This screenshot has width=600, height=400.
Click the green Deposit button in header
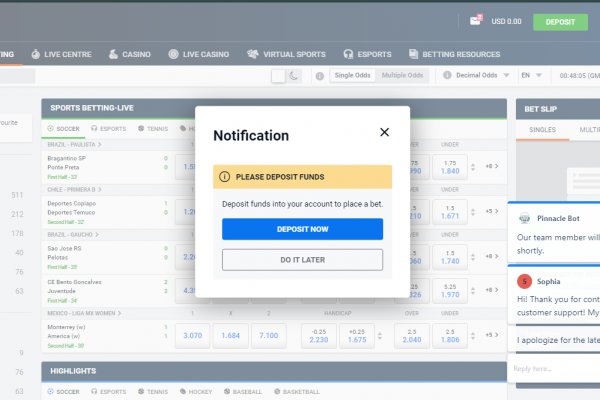(x=560, y=21)
